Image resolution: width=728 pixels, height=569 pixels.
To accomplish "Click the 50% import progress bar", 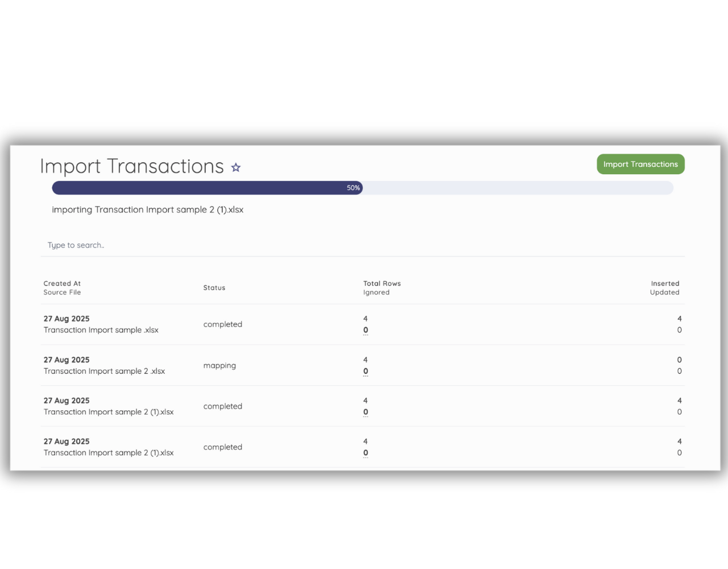I will coord(362,188).
